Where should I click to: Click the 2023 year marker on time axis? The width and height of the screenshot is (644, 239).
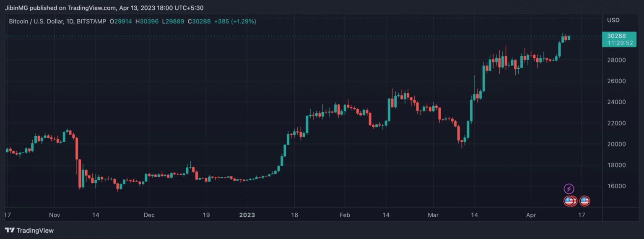[x=247, y=215]
